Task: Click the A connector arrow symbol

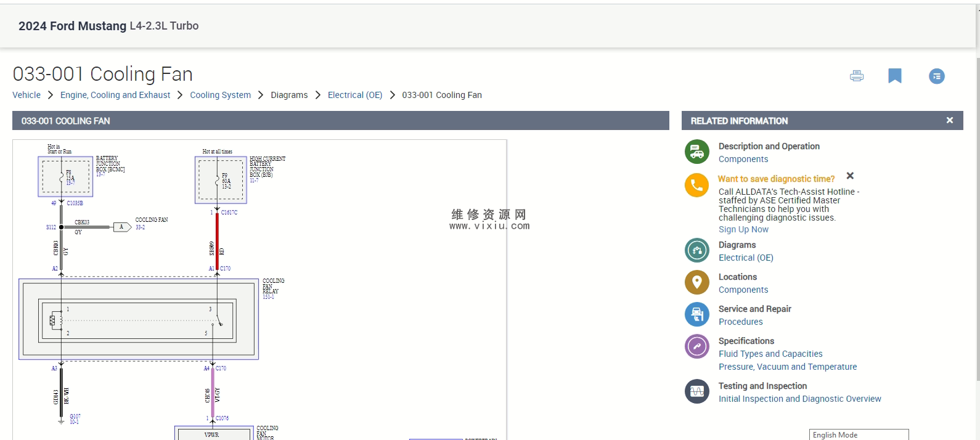Action: pyautogui.click(x=122, y=227)
